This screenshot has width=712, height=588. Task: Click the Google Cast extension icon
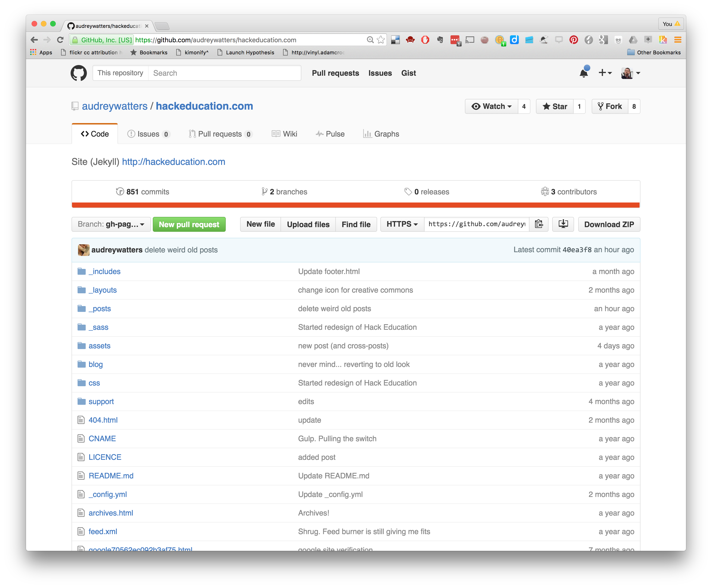coord(470,40)
